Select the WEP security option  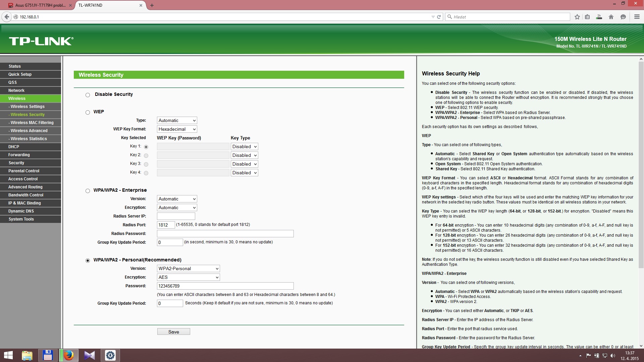88,112
